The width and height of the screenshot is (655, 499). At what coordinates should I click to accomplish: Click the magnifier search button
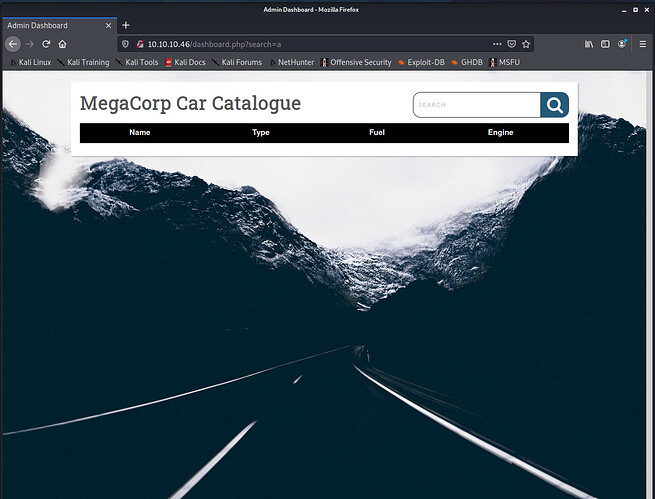pyautogui.click(x=554, y=105)
